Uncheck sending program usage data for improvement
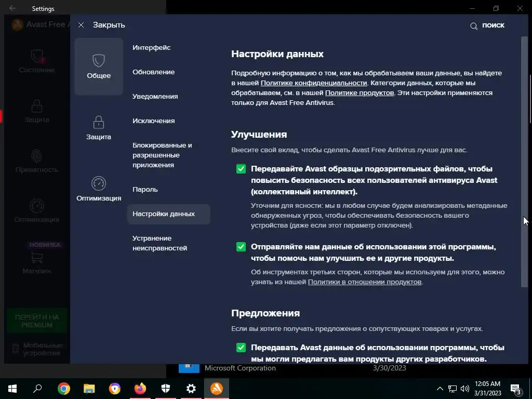The width and height of the screenshot is (532, 399). click(x=241, y=247)
